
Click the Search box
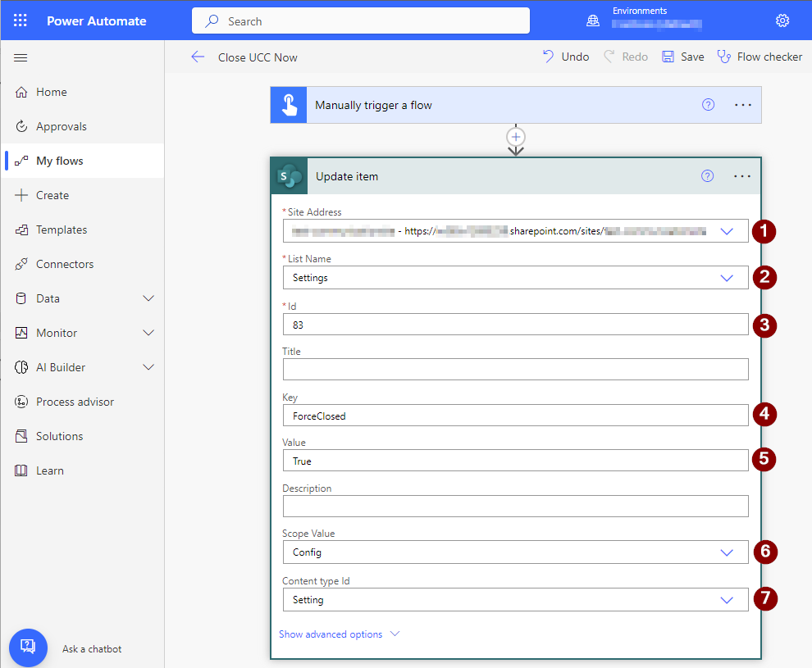pyautogui.click(x=360, y=21)
